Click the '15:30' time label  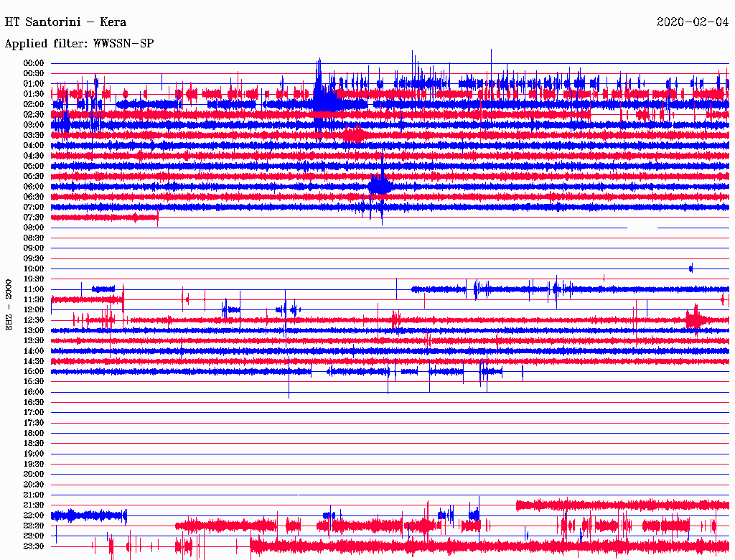[x=34, y=382]
